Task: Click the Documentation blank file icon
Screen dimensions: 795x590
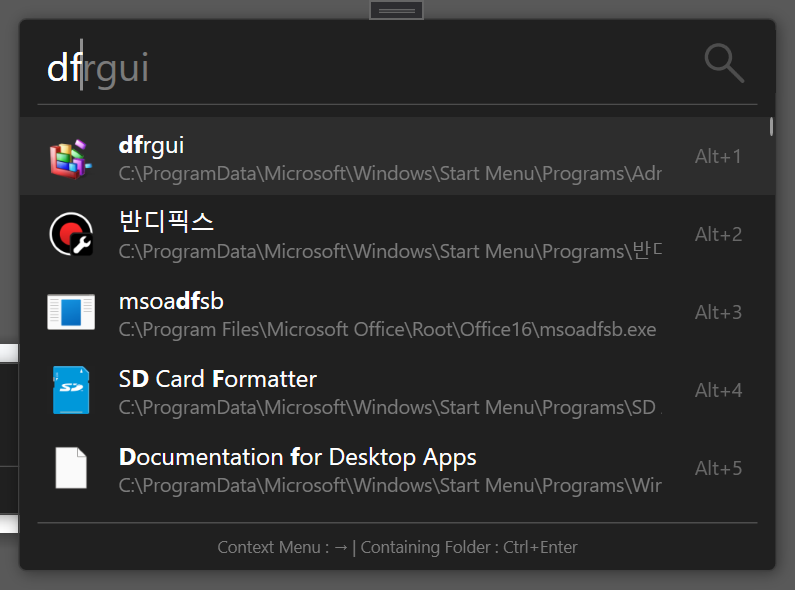Action: click(71, 467)
